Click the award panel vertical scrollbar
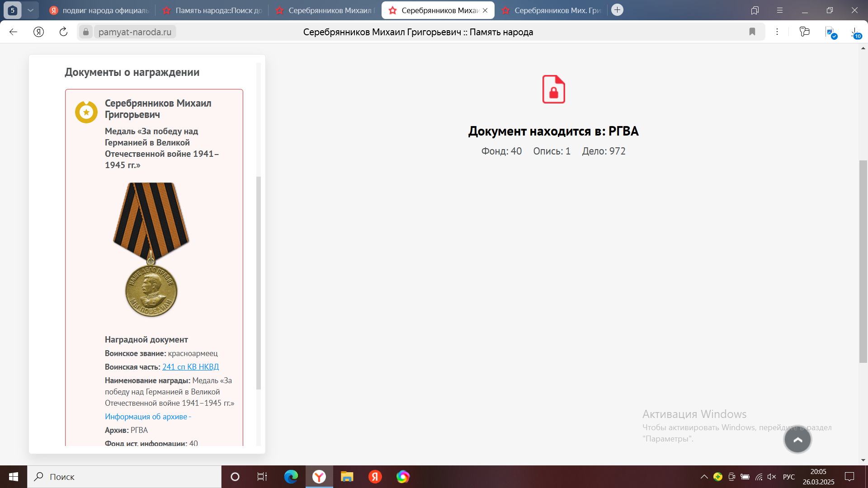This screenshot has width=868, height=488. coord(259,282)
